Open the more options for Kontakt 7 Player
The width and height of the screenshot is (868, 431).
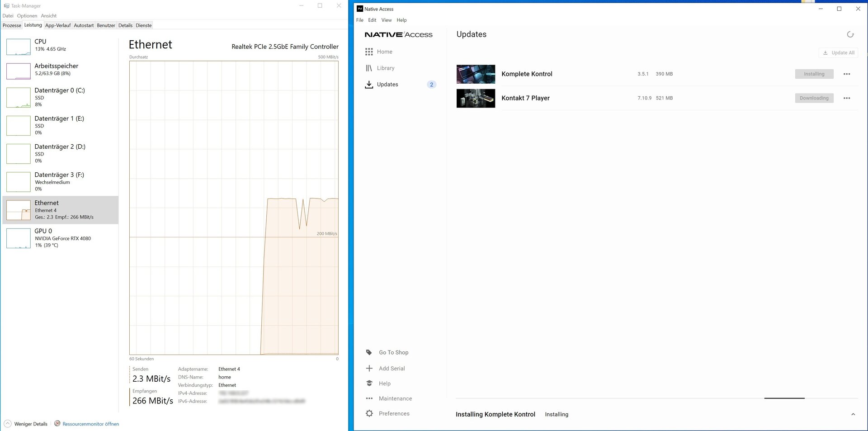click(x=847, y=98)
